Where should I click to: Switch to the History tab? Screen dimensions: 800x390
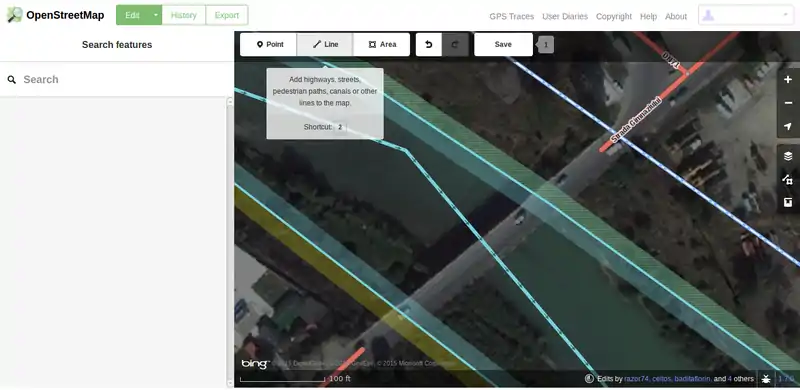(184, 15)
